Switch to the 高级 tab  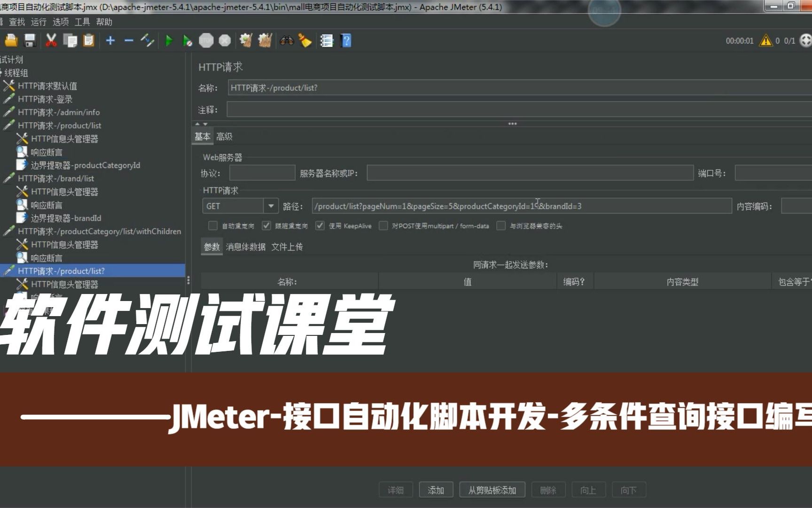pos(225,137)
